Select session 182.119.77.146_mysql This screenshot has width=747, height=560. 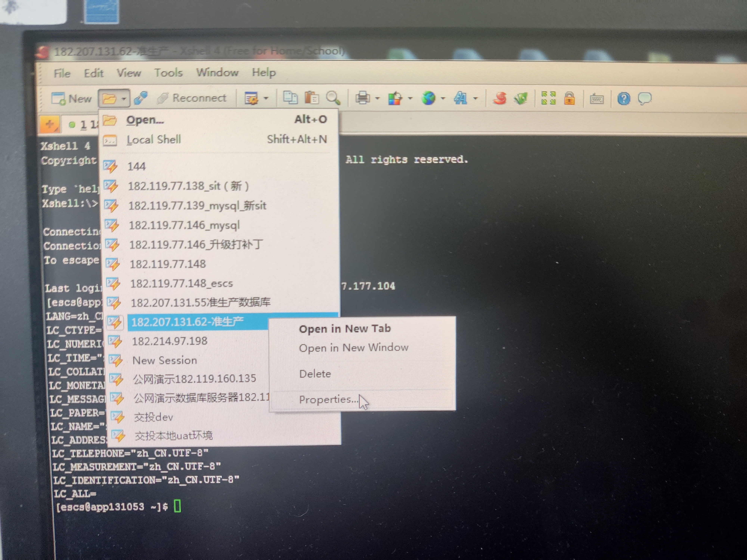[x=184, y=225]
